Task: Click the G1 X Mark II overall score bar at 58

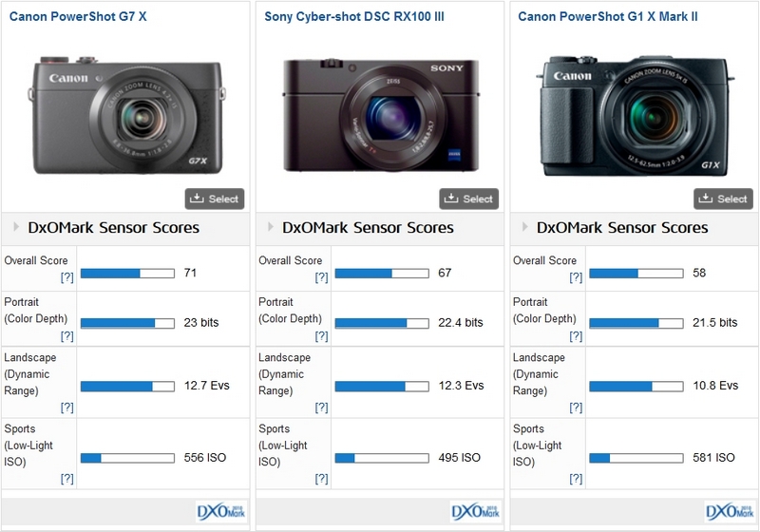Action: pos(636,274)
